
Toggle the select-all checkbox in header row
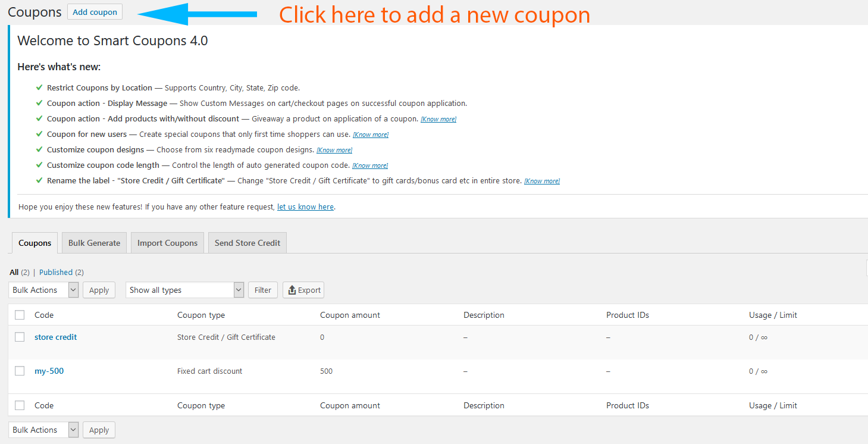[20, 315]
